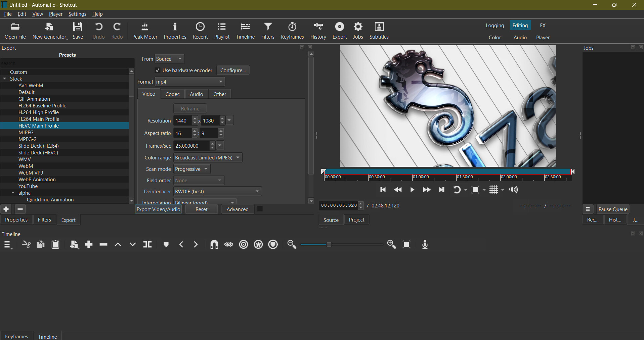The width and height of the screenshot is (644, 340).
Task: Toggle Scrub While Dragging icon
Action: click(229, 245)
